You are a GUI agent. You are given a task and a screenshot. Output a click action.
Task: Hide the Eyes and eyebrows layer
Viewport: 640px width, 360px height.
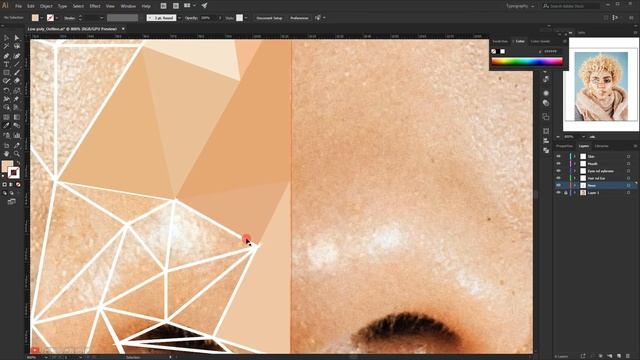[558, 171]
